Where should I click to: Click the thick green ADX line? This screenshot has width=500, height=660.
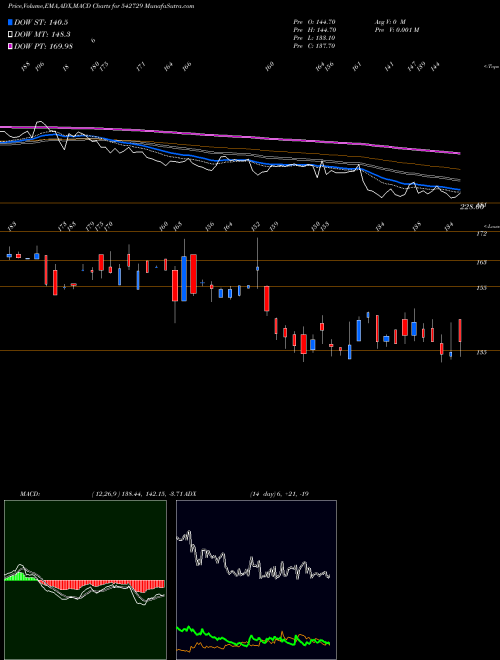point(253,638)
